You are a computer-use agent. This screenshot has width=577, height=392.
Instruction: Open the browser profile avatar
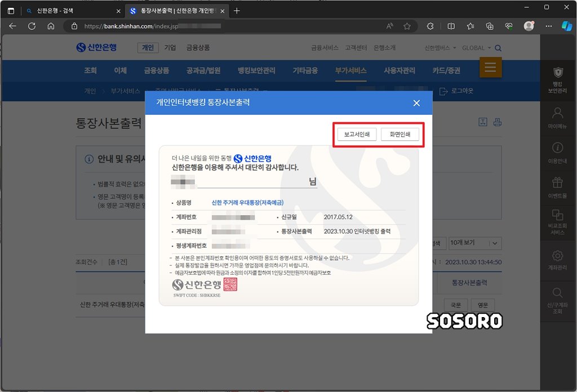click(x=529, y=26)
